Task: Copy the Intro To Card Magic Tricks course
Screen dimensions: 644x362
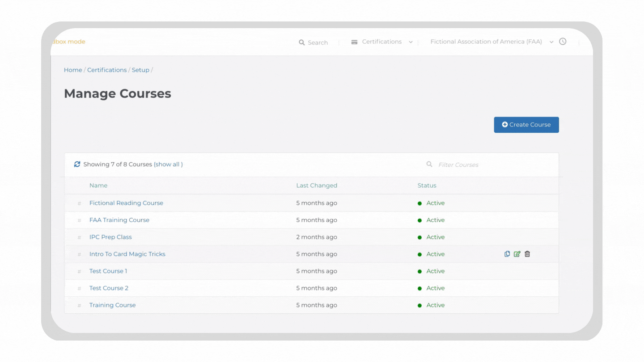Action: point(507,254)
